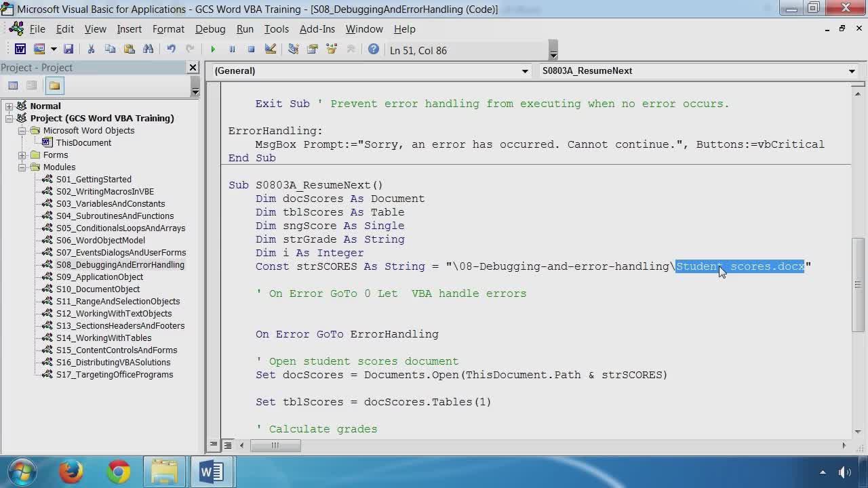Viewport: 868px width, 488px height.
Task: Open the Debug menu
Action: pyautogui.click(x=210, y=29)
